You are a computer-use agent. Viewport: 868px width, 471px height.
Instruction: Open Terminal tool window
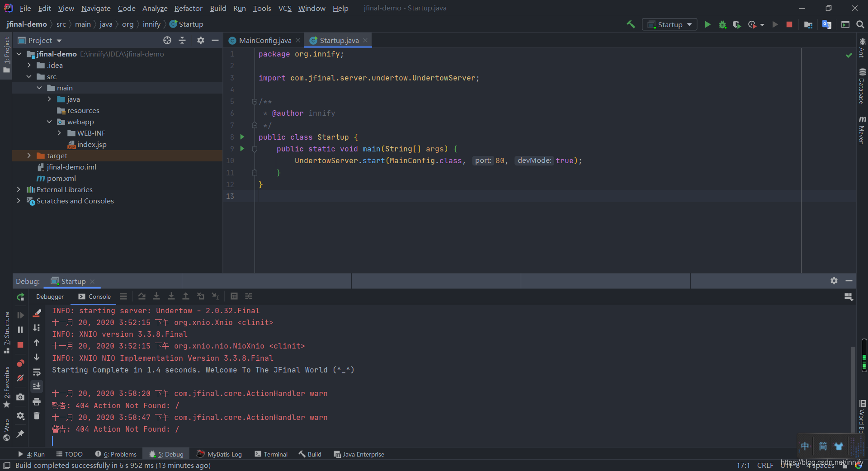(x=271, y=454)
